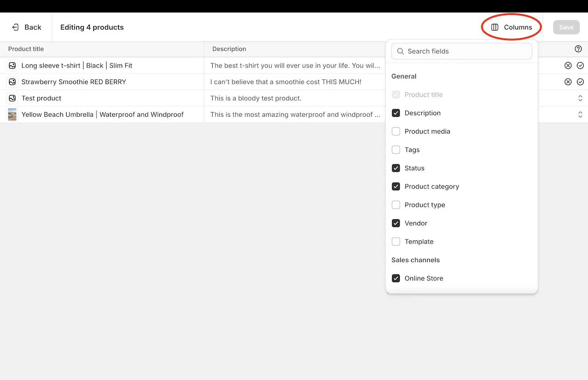588x380 pixels.
Task: Click image placeholder icon for Strawberry Smoothie
Action: (12, 82)
